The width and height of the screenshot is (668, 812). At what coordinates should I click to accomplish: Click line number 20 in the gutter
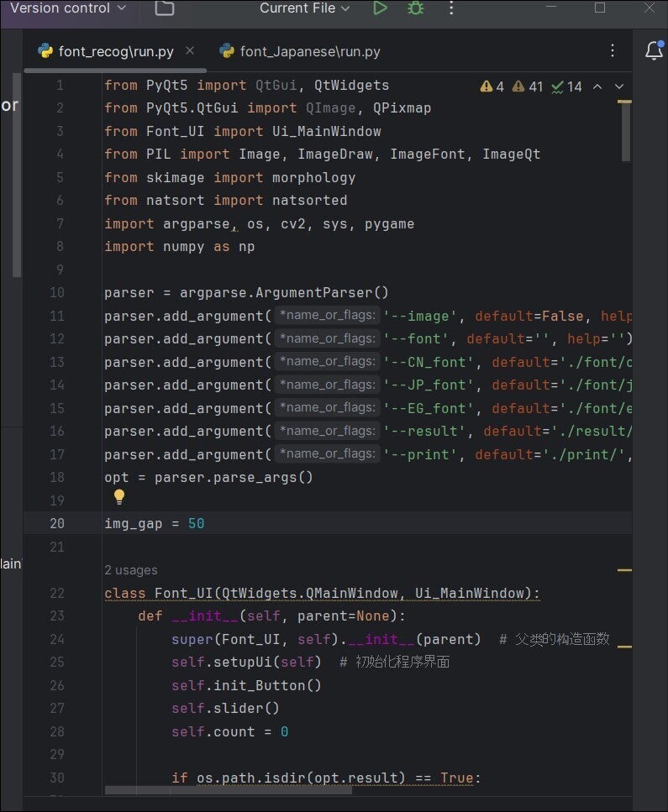click(x=56, y=523)
